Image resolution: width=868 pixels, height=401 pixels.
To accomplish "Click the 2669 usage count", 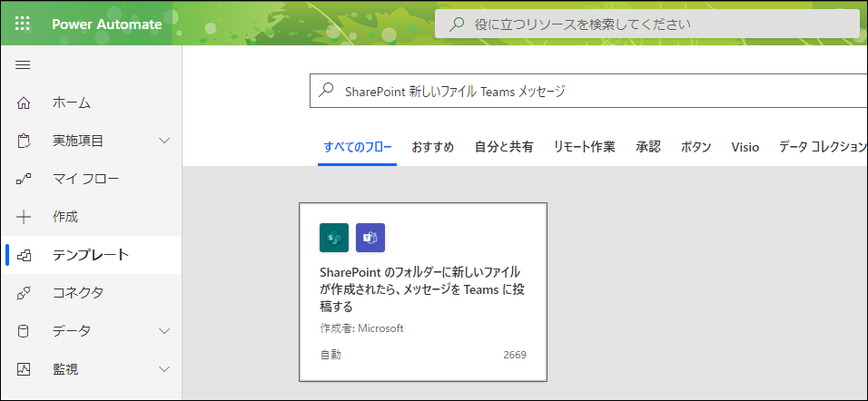I will (x=515, y=355).
